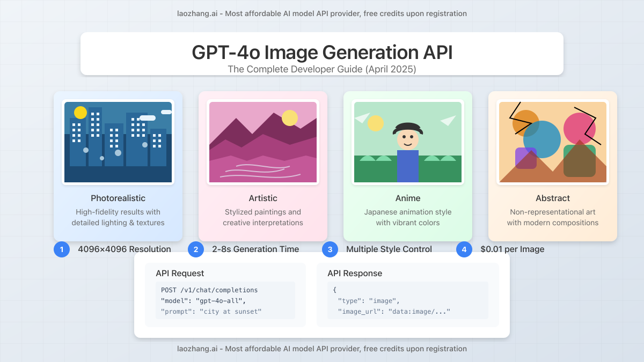
Task: Click "detailed lighting & textures" text line
Action: tap(118, 223)
